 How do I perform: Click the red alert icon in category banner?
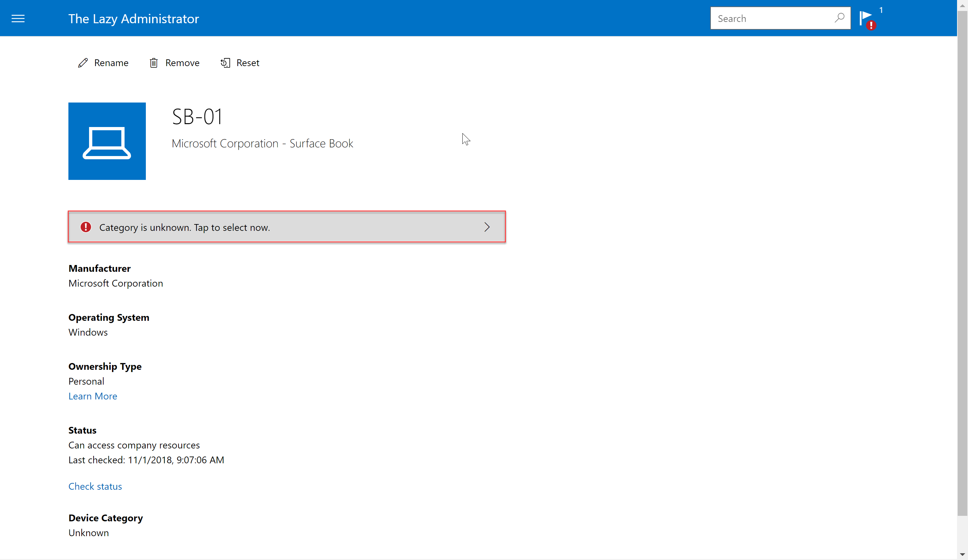pos(86,227)
